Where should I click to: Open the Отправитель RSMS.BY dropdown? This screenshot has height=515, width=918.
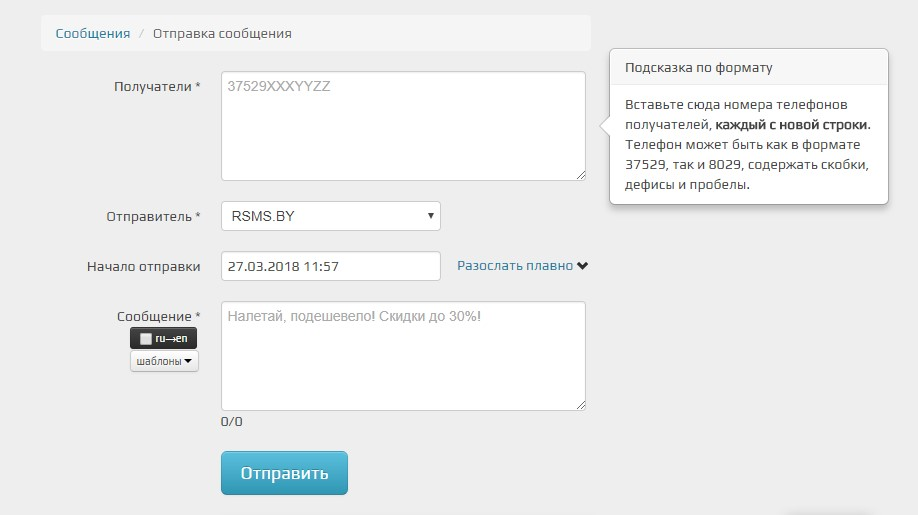click(x=330, y=216)
